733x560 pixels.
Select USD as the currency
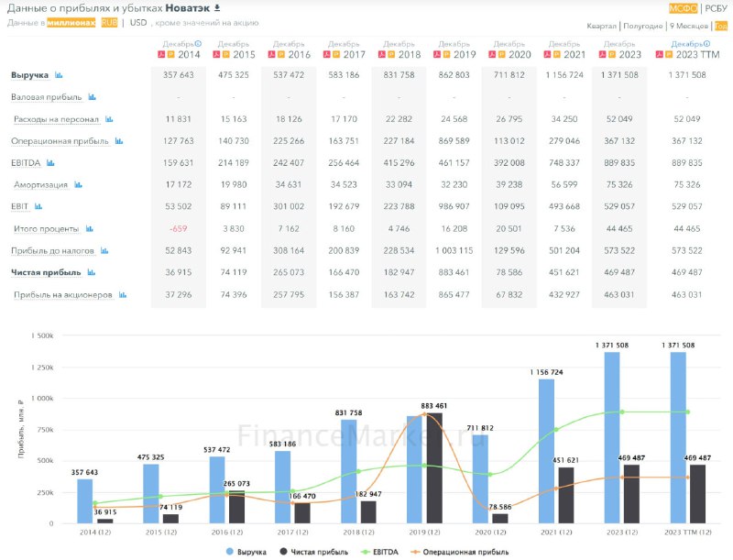pyautogui.click(x=138, y=22)
